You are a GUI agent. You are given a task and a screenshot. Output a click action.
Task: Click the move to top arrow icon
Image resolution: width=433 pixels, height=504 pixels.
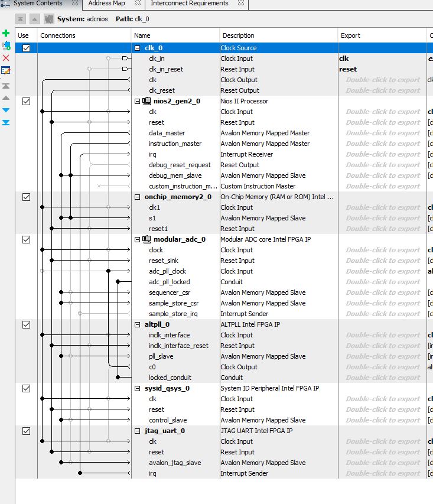click(x=6, y=86)
